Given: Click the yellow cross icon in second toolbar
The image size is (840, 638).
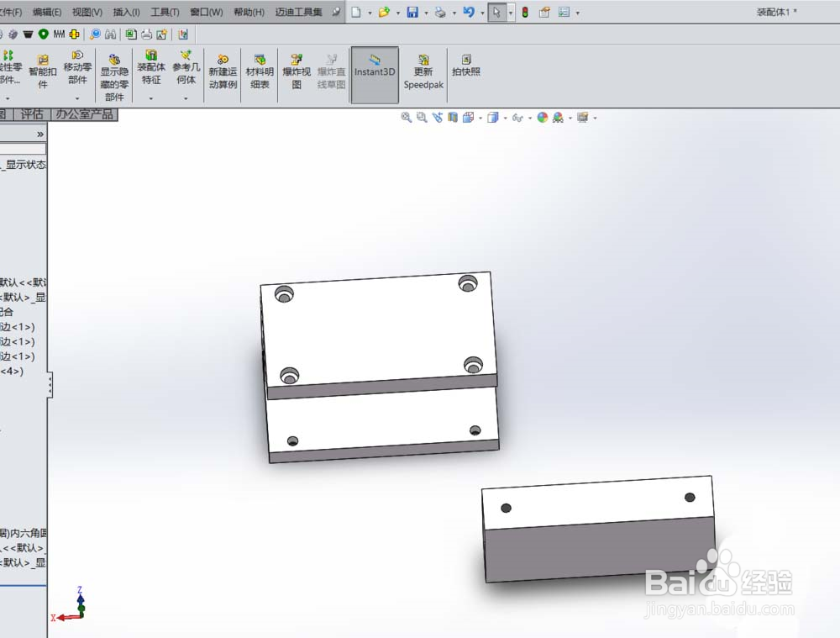Looking at the screenshot, I should (75, 34).
